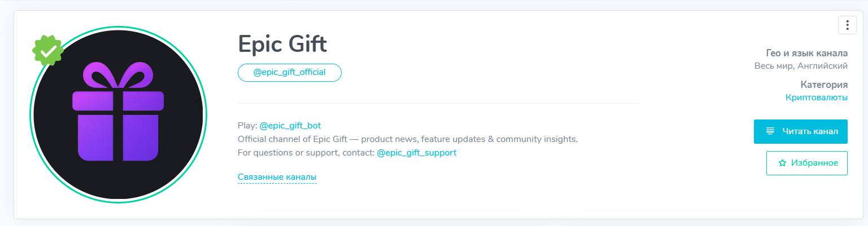Open the @epic_gift_support contact link

coord(416,152)
